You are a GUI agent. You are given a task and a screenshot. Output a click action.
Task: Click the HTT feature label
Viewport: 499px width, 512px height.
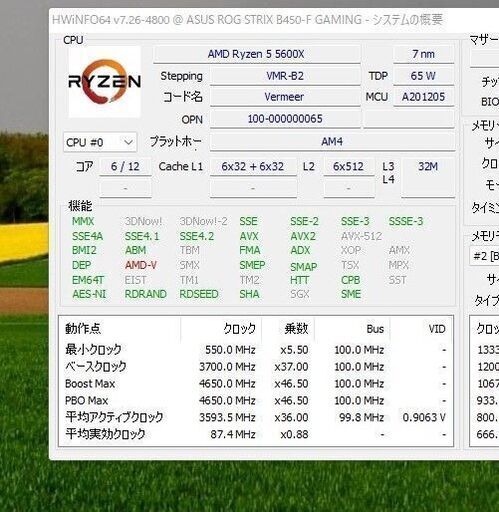300,280
